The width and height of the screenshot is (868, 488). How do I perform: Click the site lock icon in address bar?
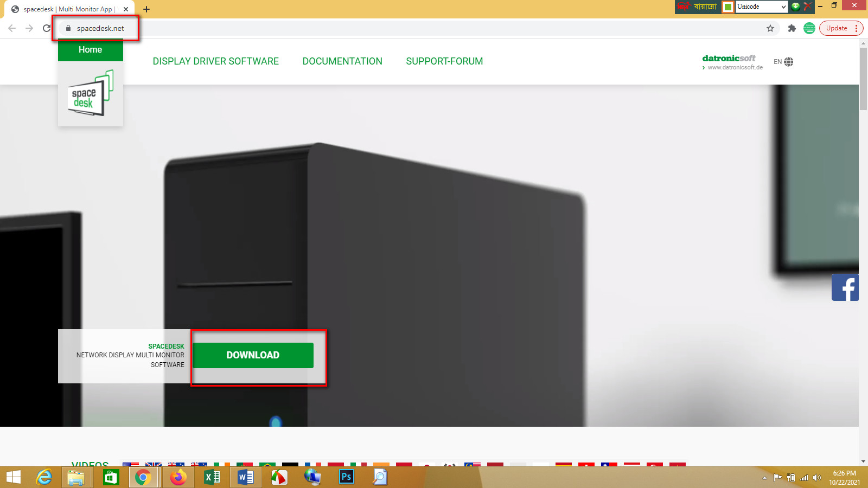click(68, 28)
